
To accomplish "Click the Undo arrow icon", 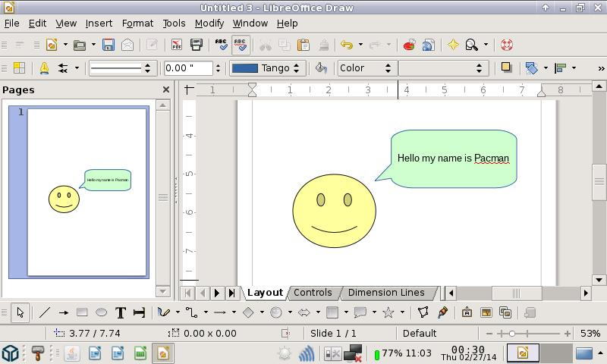I will coord(347,45).
